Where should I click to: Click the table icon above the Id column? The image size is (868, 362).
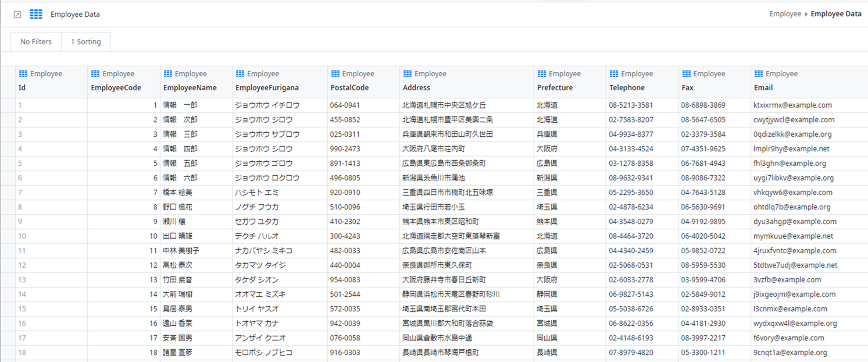[23, 74]
